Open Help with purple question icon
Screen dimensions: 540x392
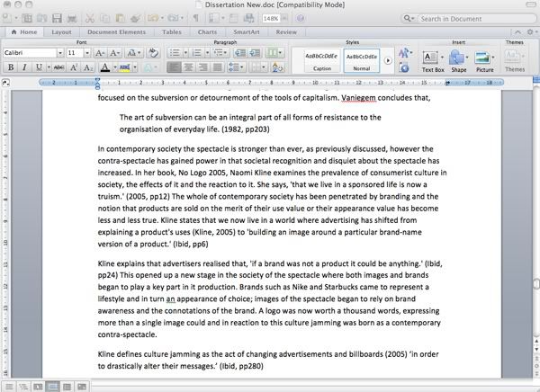[301, 18]
